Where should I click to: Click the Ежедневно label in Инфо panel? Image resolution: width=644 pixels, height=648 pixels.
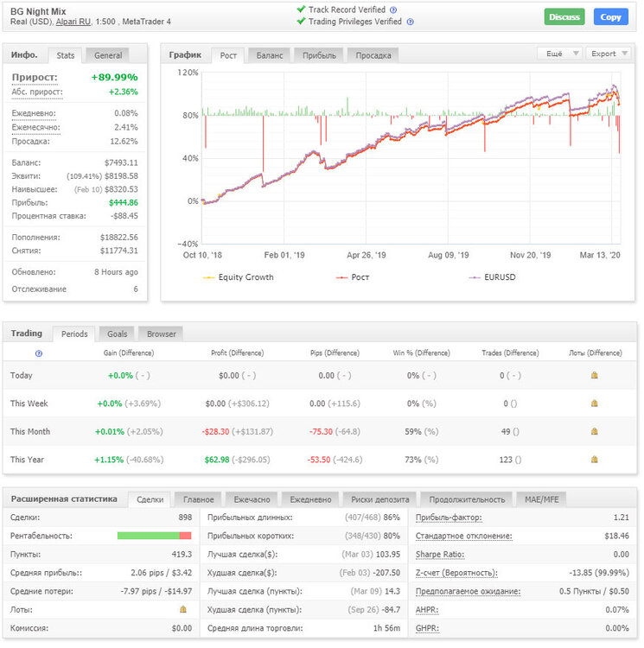click(34, 113)
